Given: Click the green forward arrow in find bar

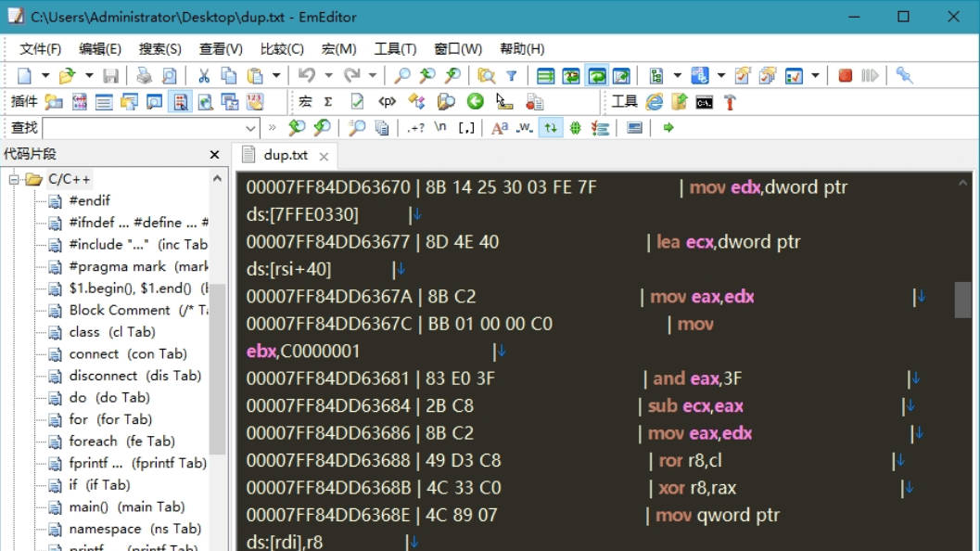Looking at the screenshot, I should point(668,127).
